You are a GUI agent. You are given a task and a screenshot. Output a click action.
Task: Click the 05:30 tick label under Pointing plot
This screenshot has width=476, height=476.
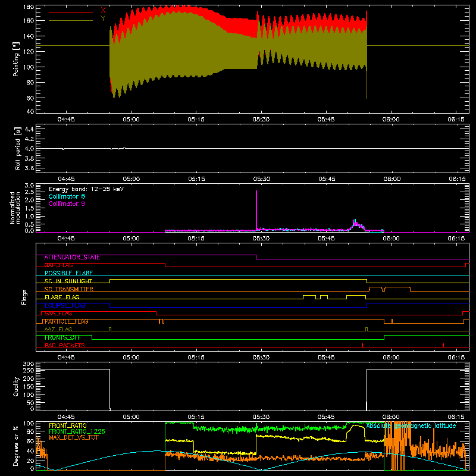coord(261,120)
